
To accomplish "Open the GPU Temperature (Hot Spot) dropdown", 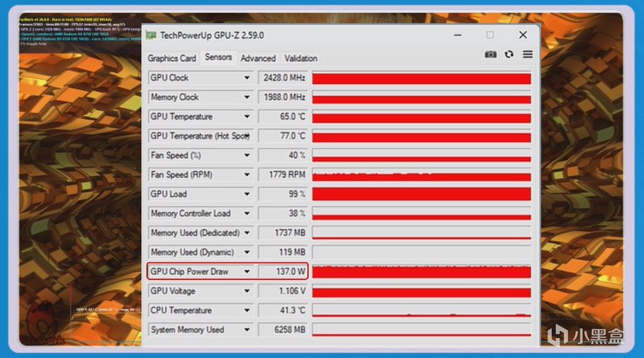I will [x=248, y=136].
